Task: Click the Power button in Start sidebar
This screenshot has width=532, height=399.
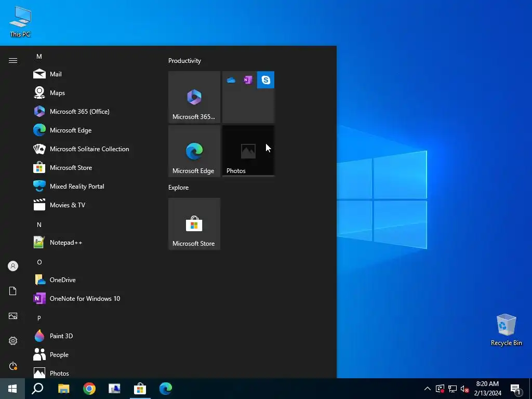Action: click(x=13, y=366)
